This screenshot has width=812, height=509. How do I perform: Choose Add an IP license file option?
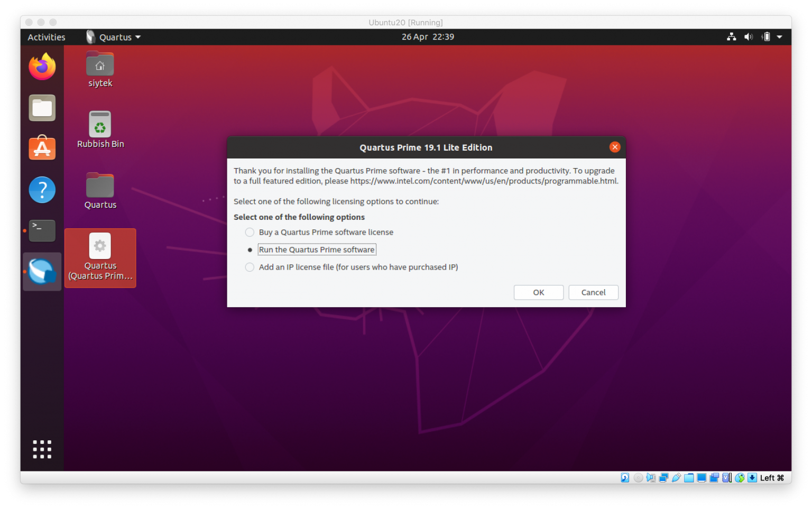pos(250,267)
